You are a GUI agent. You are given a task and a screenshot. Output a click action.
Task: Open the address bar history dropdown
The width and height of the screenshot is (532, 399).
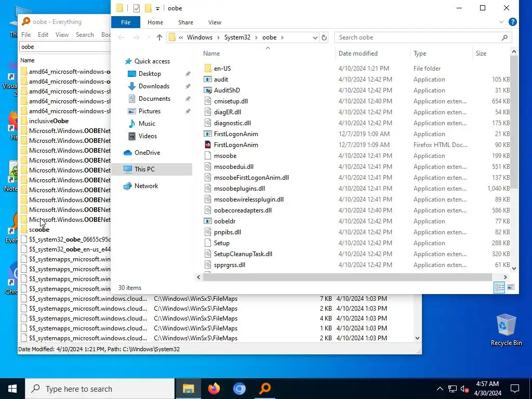click(315, 37)
